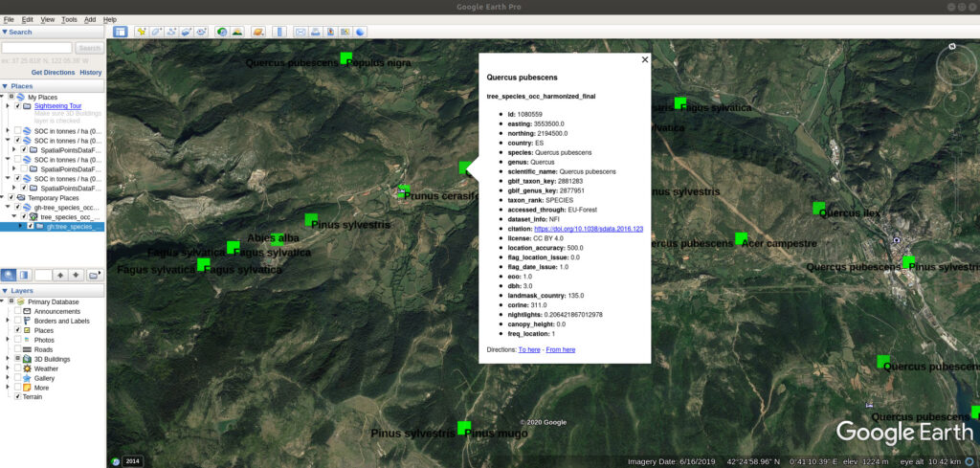Open the Tools menu
The width and height of the screenshot is (980, 468).
[x=69, y=19]
